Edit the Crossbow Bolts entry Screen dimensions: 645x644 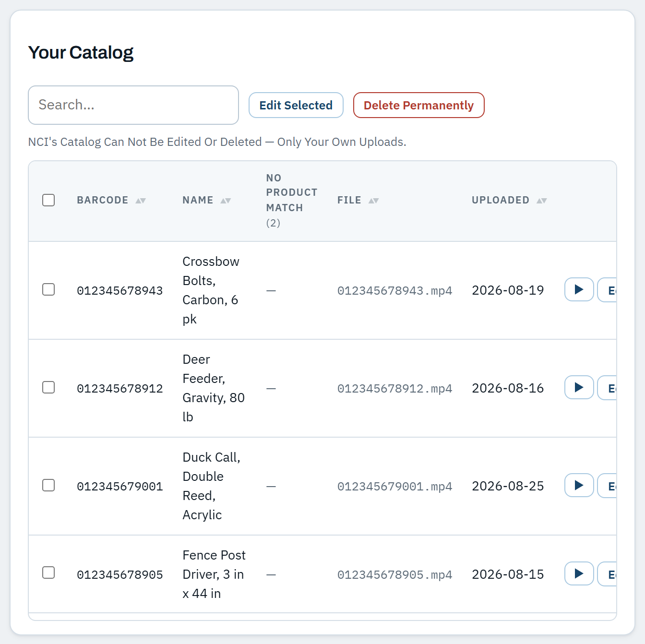[607, 290]
